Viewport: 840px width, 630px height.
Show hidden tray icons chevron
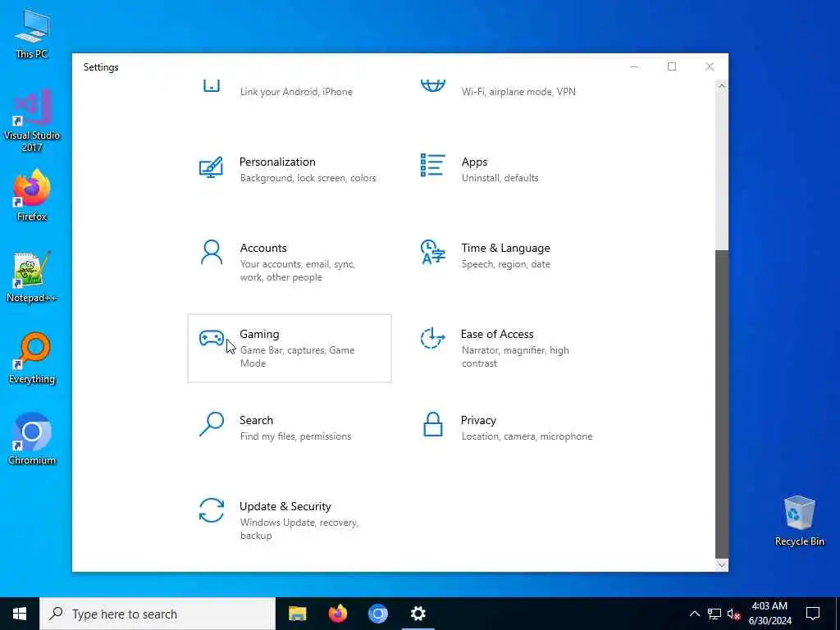[694, 614]
